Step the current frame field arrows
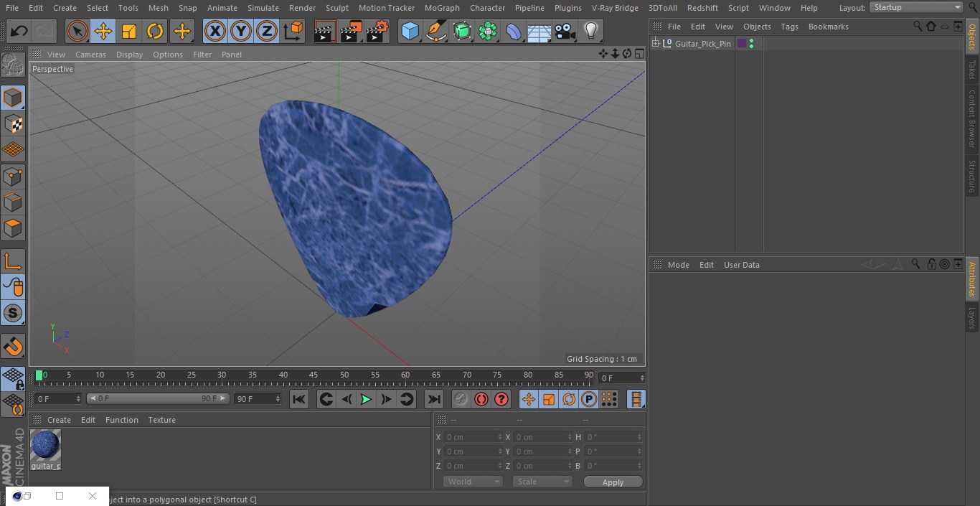980x506 pixels. coord(642,378)
